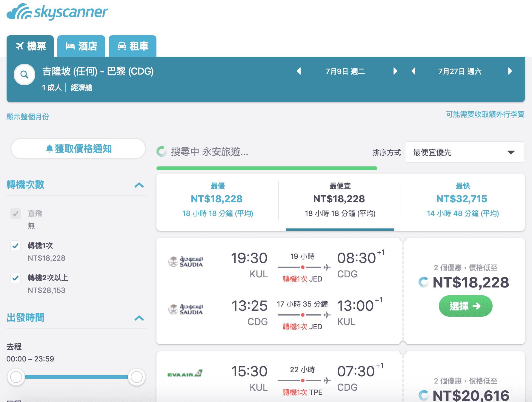Go to next departure date after 7月9日

click(395, 71)
